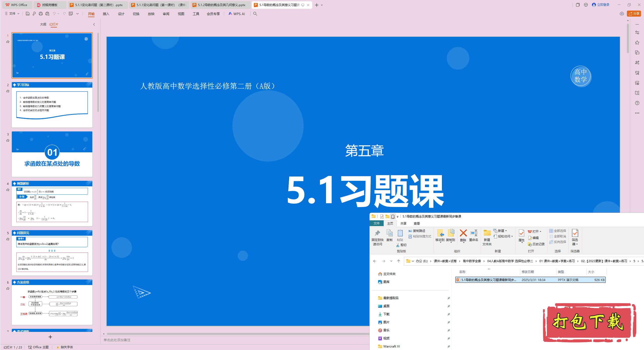The height and width of the screenshot is (350, 644).
Task: Open Print Preview from quick toolbar
Action: click(x=47, y=14)
